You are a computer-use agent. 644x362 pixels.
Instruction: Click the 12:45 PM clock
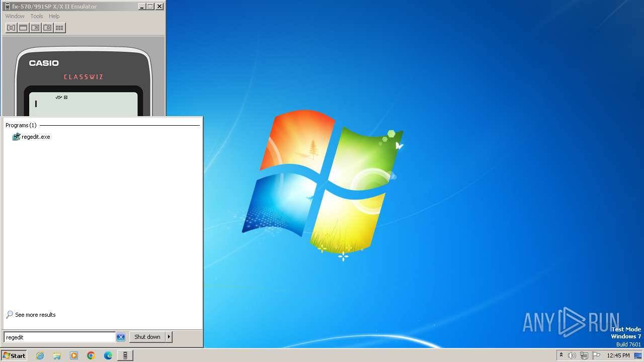coord(618,355)
